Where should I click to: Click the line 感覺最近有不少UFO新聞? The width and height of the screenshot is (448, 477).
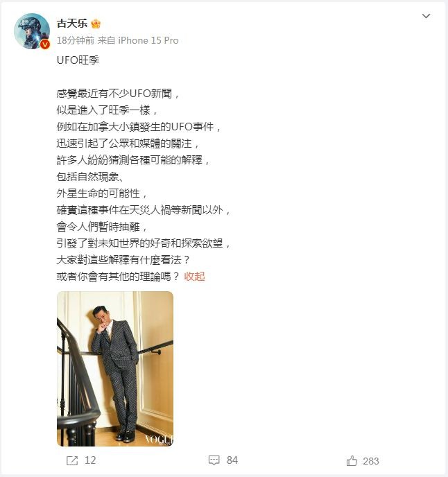click(x=118, y=94)
